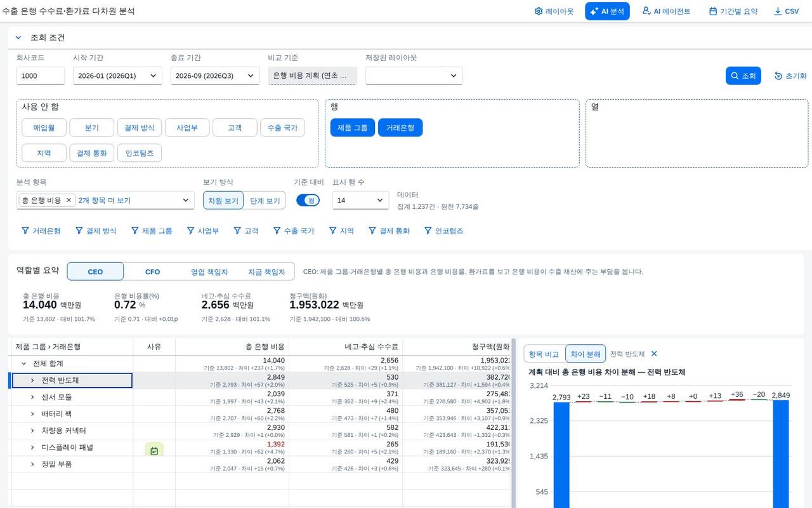Open the 저장된 레이아웃 dropdown
Viewport: 812px width, 508px height.
[414, 76]
